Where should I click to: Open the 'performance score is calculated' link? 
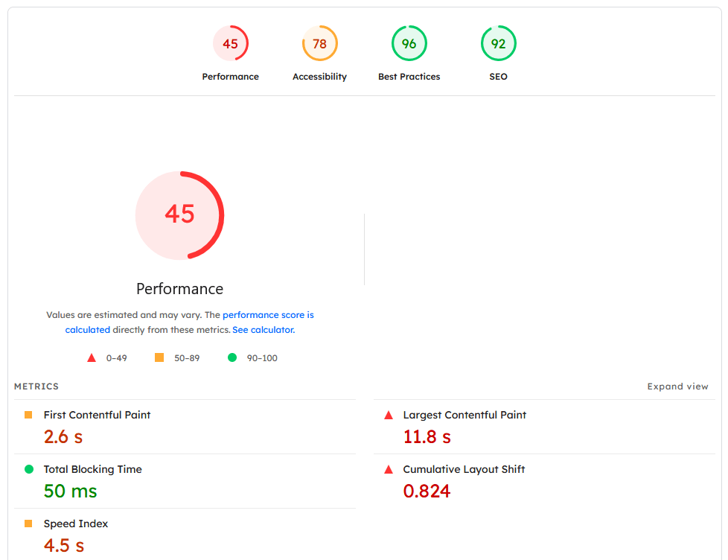(x=268, y=315)
